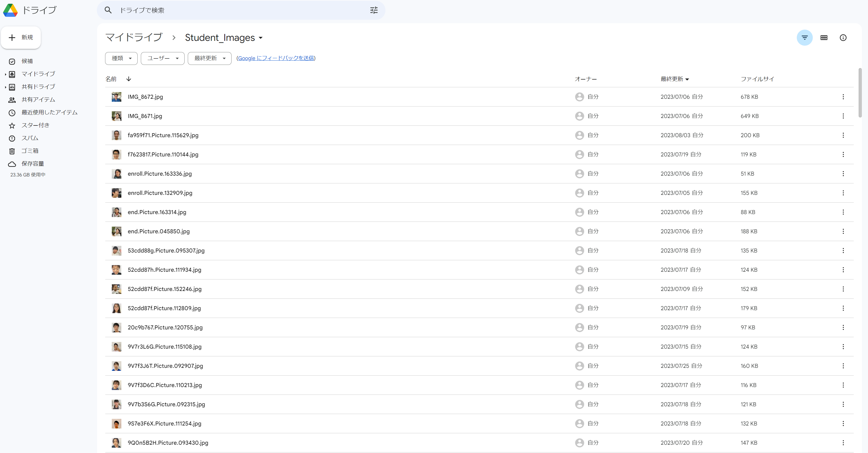The width and height of the screenshot is (868, 453).
Task: Open the ユーザー people filter dropdown
Action: click(162, 58)
